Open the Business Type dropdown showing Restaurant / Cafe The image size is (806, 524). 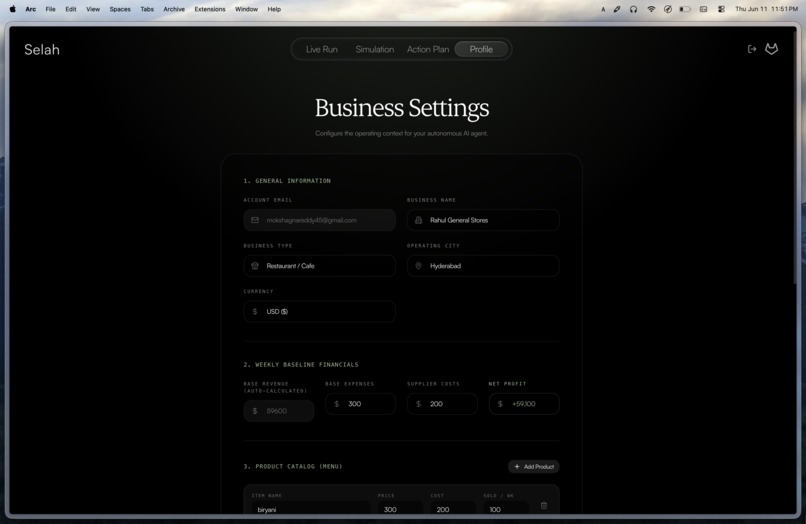(x=319, y=266)
